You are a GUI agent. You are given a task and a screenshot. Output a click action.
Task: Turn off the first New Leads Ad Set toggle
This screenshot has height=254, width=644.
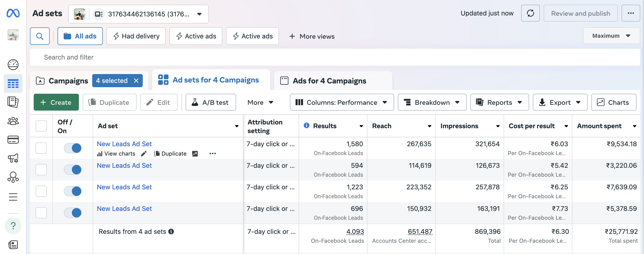coord(73,148)
